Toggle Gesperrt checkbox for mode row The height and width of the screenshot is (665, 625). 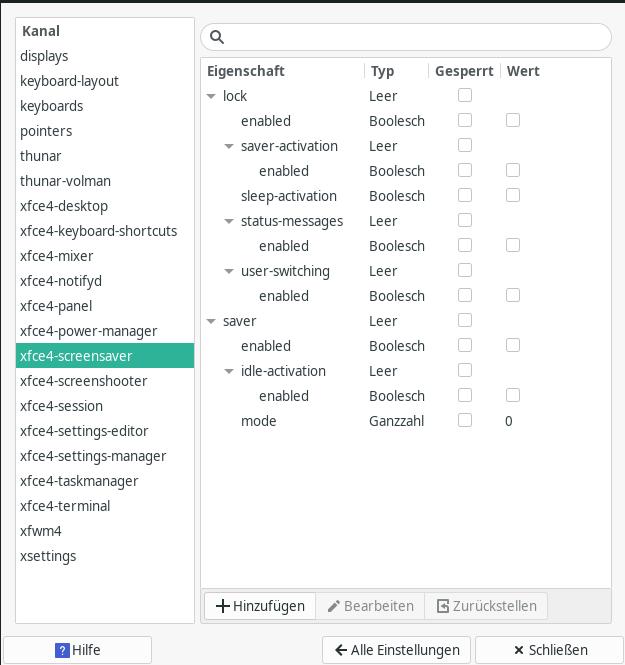tap(465, 420)
